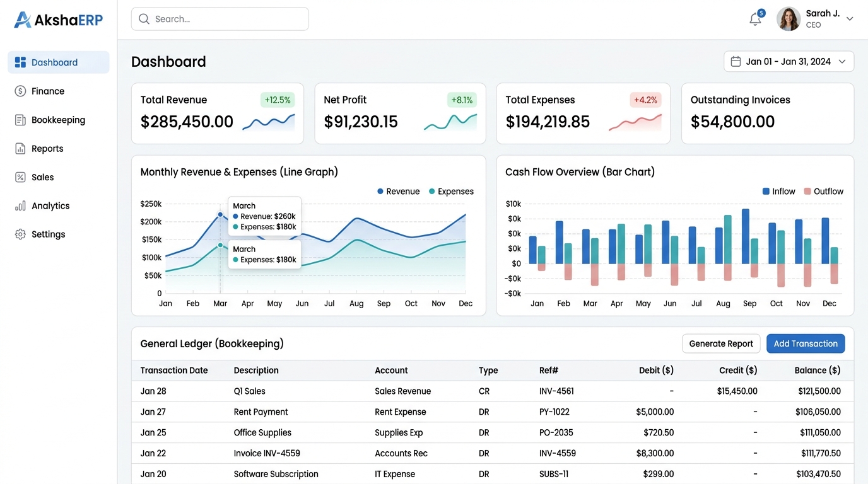Screen dimensions: 868x484
Task: Click the Software Subscription row description
Action: coord(276,474)
